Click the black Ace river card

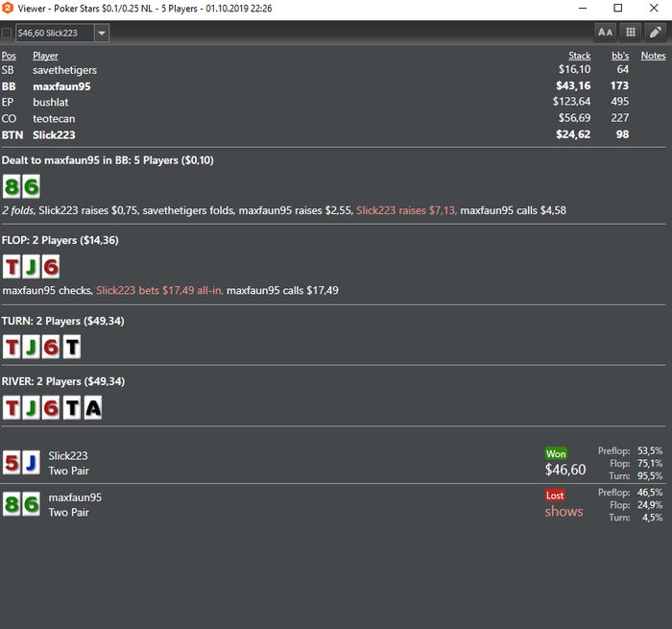click(93, 408)
